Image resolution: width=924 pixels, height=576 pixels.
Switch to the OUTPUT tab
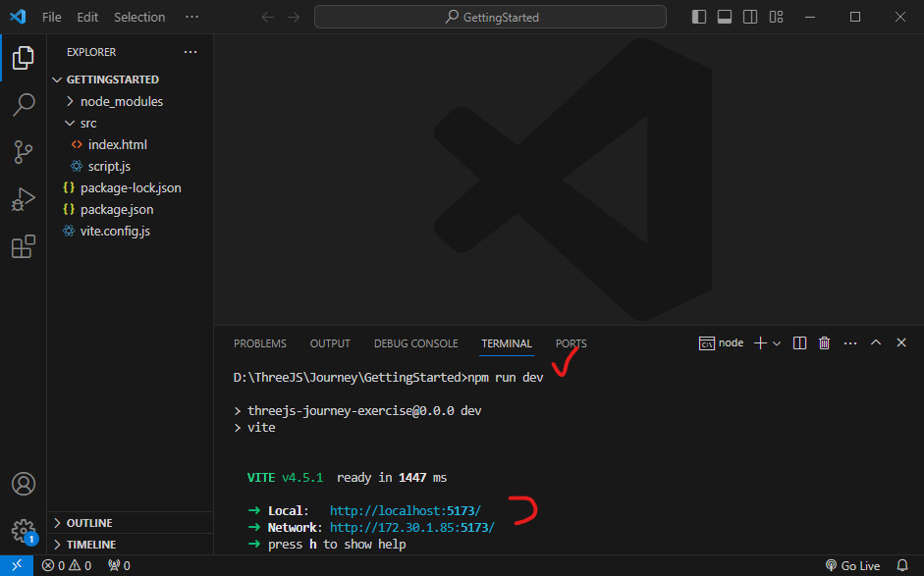pos(330,343)
